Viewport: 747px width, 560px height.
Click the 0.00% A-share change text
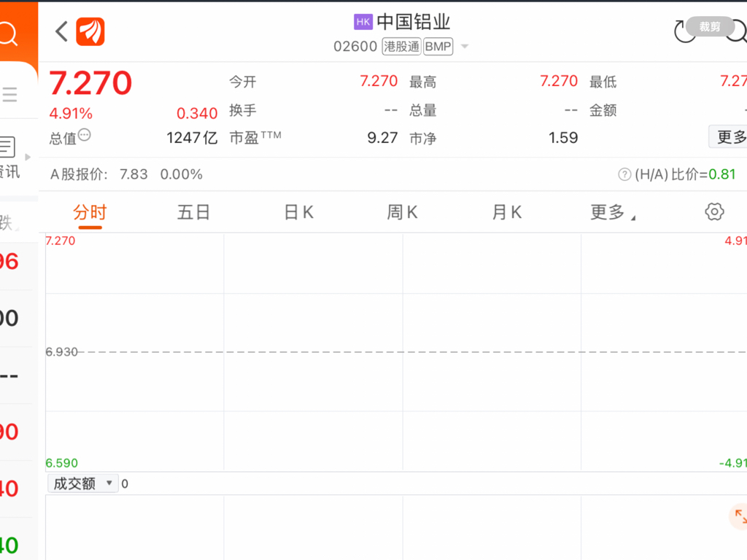tap(182, 174)
